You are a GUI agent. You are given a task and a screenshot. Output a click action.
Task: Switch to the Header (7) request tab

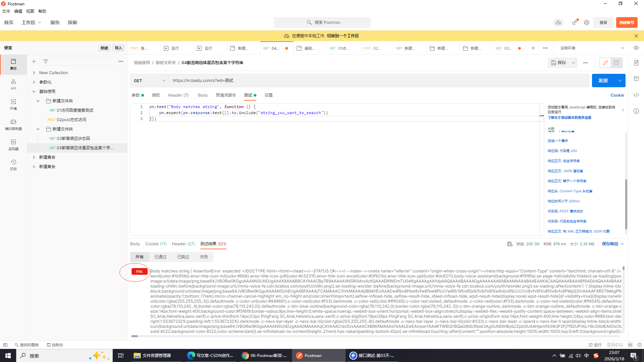click(x=178, y=95)
